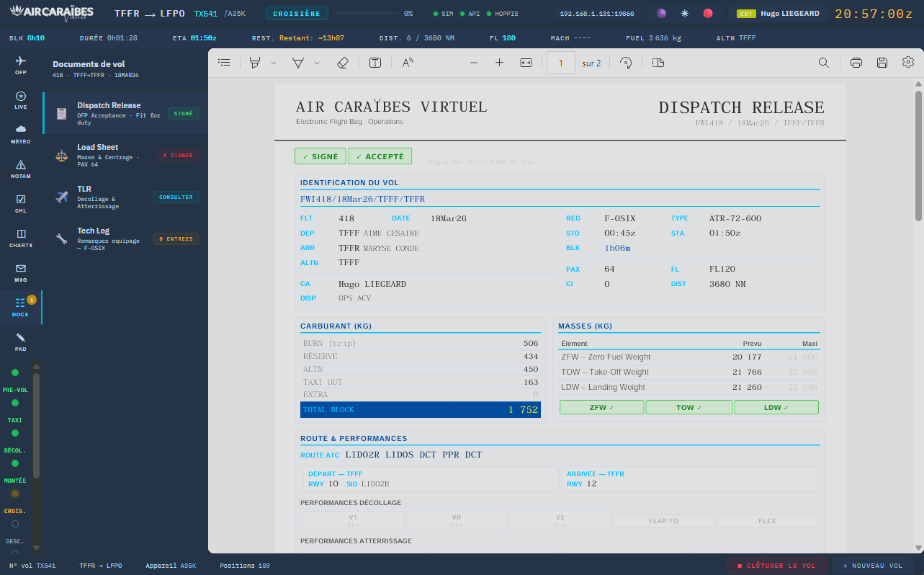Expand drawing pen options dropdown

point(317,63)
